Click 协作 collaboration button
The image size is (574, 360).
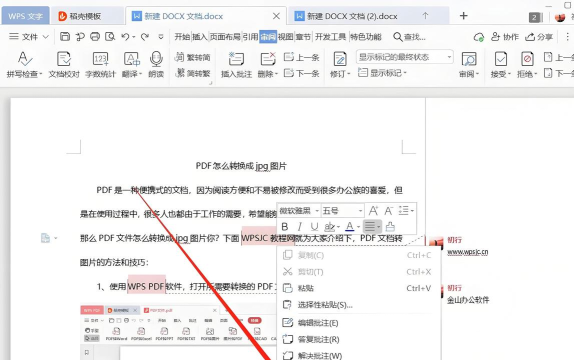click(x=505, y=37)
